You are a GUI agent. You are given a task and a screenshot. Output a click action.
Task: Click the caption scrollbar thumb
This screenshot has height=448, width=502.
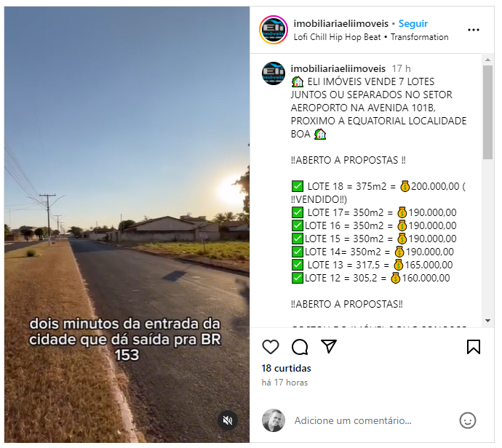coord(489,113)
